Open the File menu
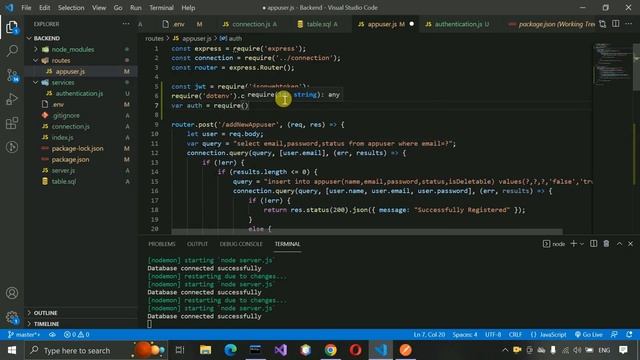The image size is (640, 360). pyautogui.click(x=26, y=8)
